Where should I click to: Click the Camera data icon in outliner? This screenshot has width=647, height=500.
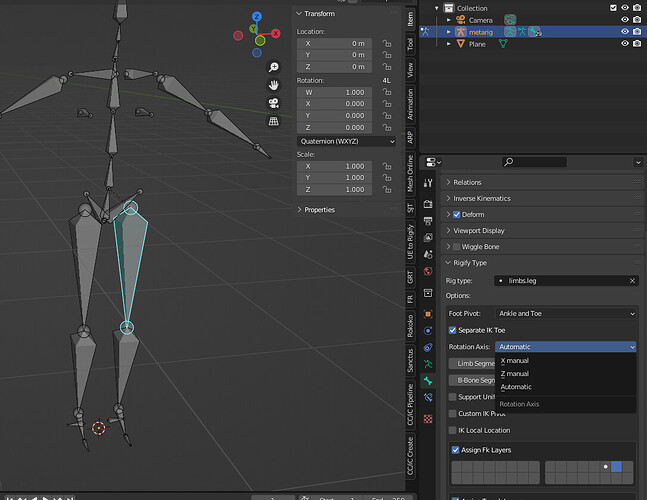[x=510, y=20]
